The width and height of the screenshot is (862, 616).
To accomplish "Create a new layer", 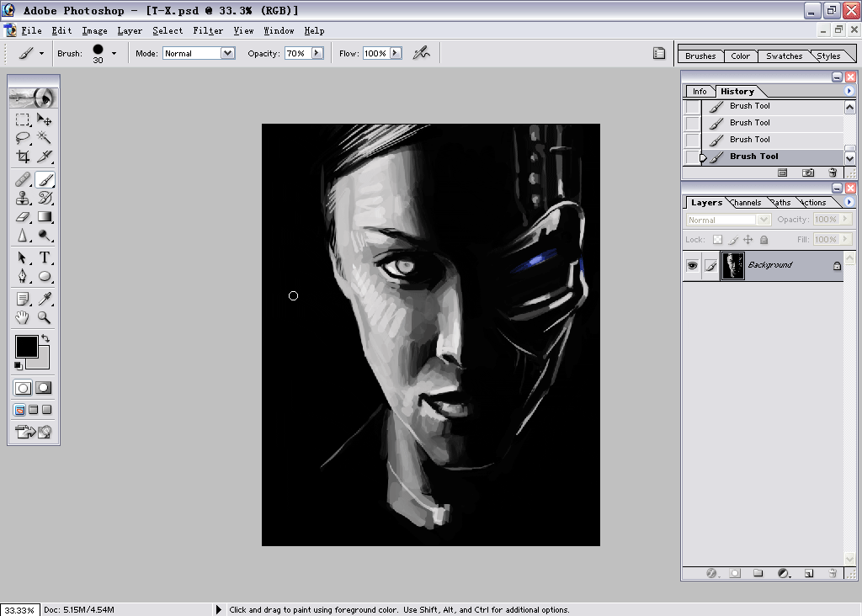I will pos(809,573).
